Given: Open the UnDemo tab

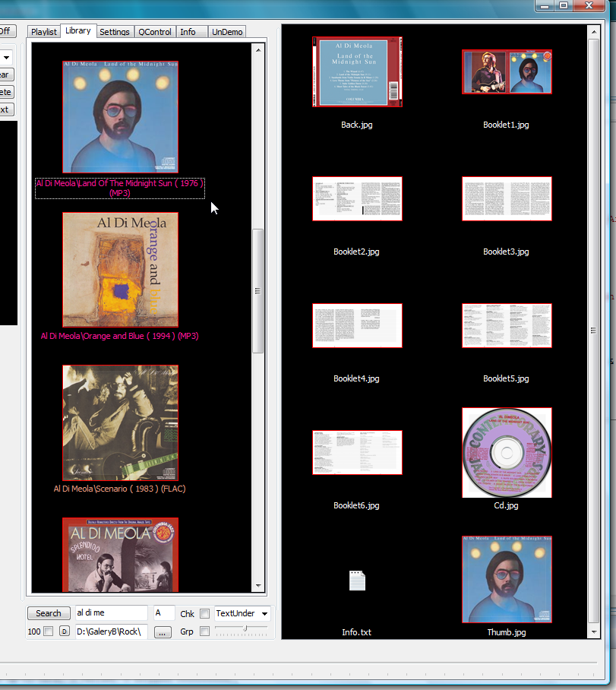Looking at the screenshot, I should (227, 32).
